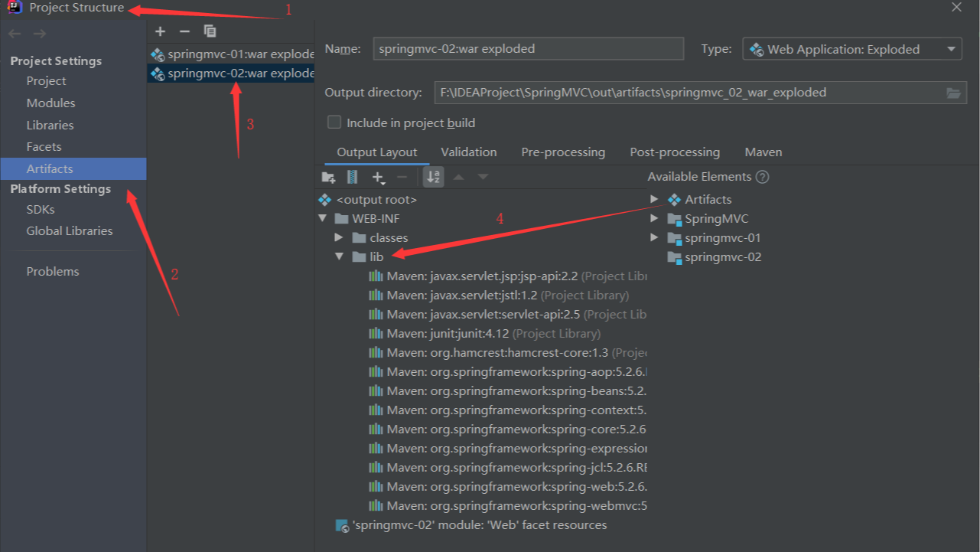Click the forward navigation arrow
Image resolution: width=980 pixels, height=552 pixels.
pyautogui.click(x=40, y=34)
